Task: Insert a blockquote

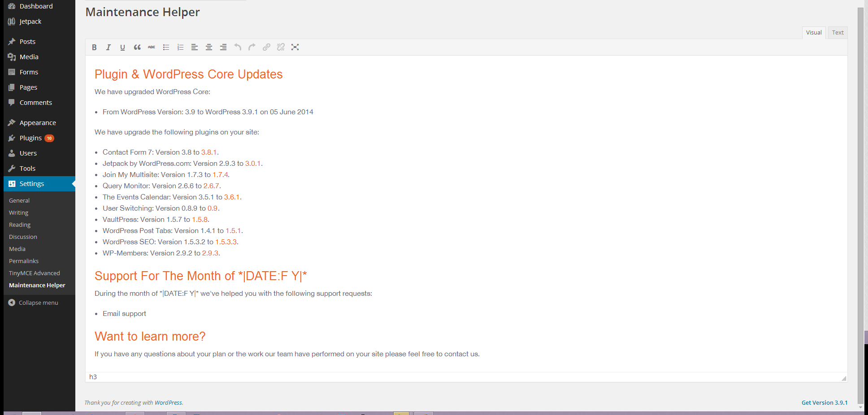Action: pos(137,47)
